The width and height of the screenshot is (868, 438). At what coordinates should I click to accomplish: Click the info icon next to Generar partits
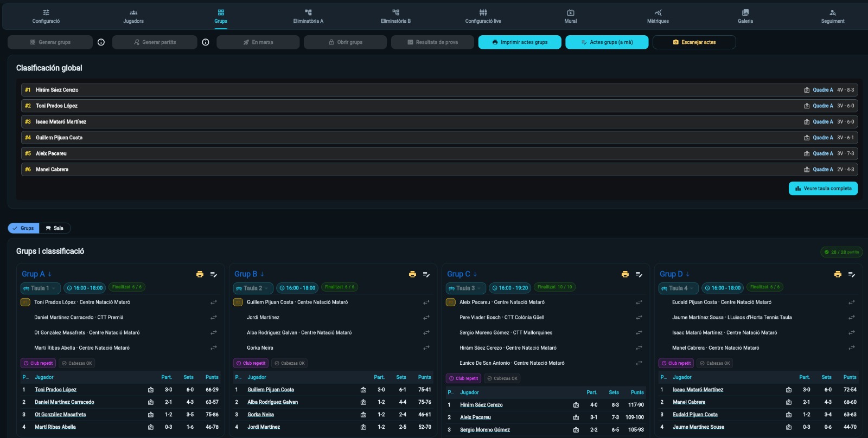click(206, 42)
